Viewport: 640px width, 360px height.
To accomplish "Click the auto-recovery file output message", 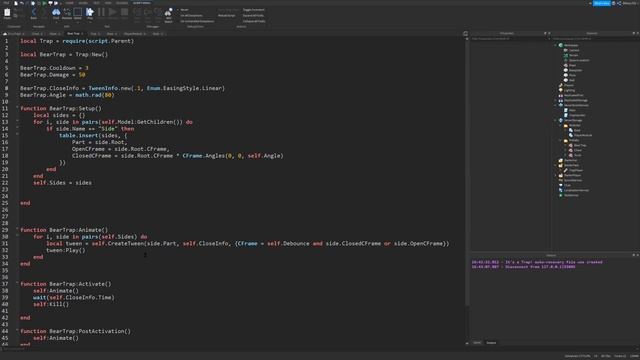I will (x=537, y=262).
